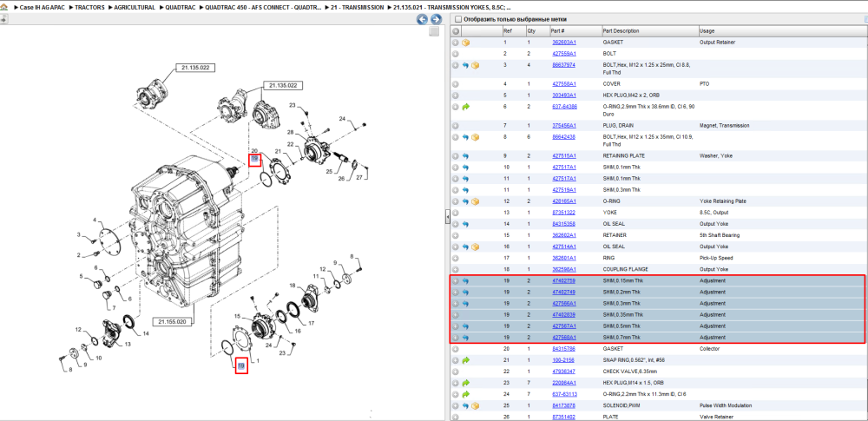Select callout 28 in the diagram

coord(290,132)
